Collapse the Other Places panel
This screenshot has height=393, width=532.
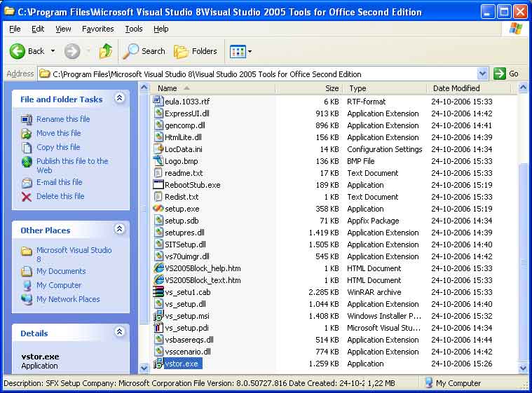(119, 229)
